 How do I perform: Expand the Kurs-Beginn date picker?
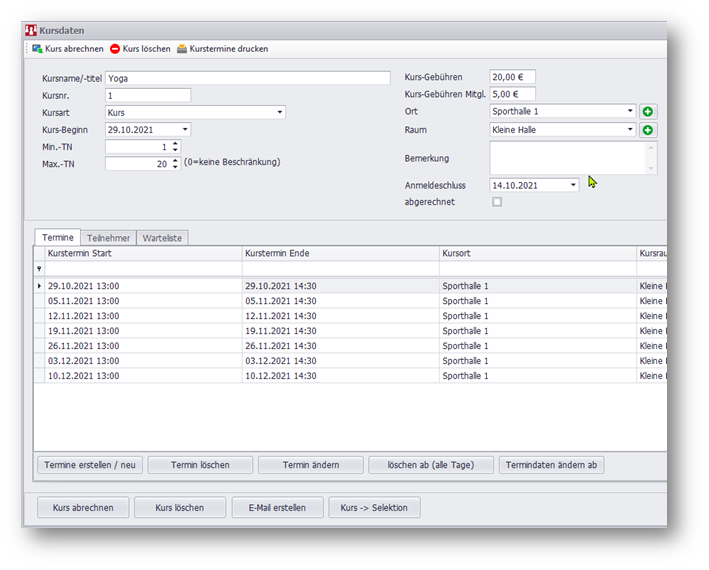[x=185, y=129]
